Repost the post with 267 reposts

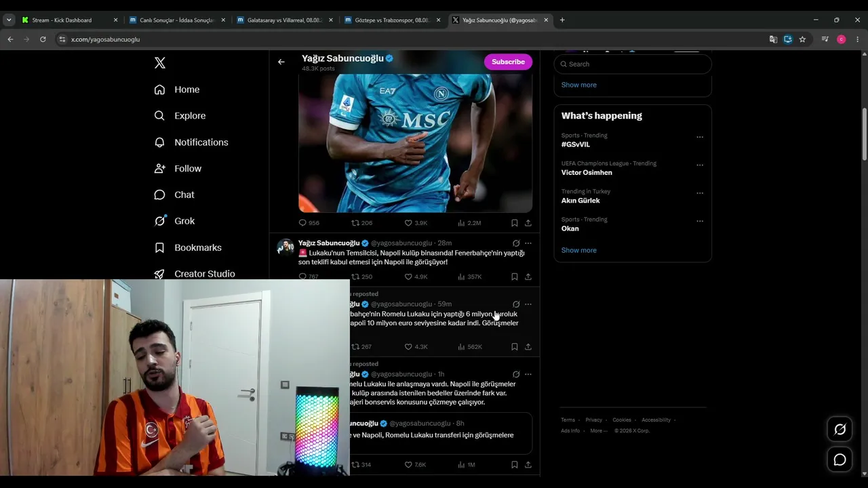(361, 347)
